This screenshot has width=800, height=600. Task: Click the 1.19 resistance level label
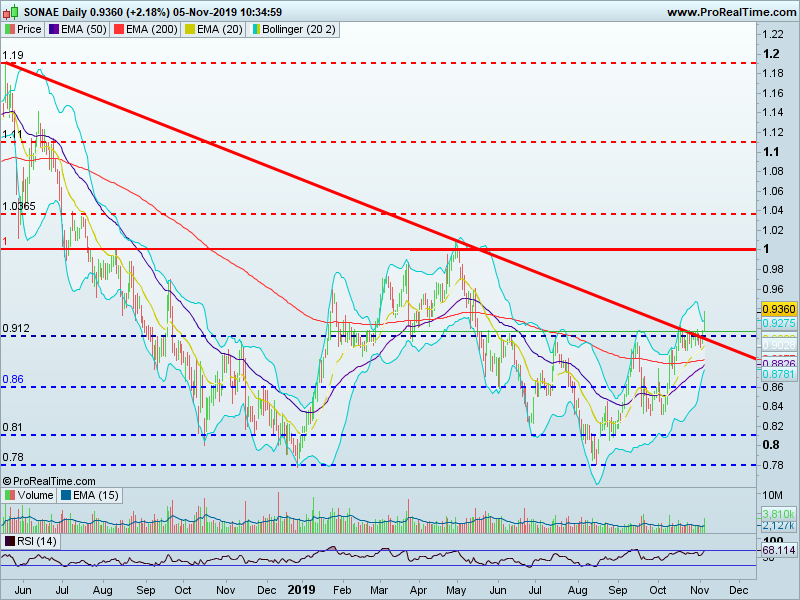(x=13, y=55)
